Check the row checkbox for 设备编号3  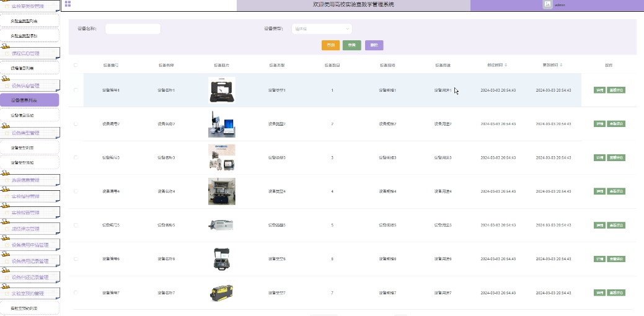point(76,157)
